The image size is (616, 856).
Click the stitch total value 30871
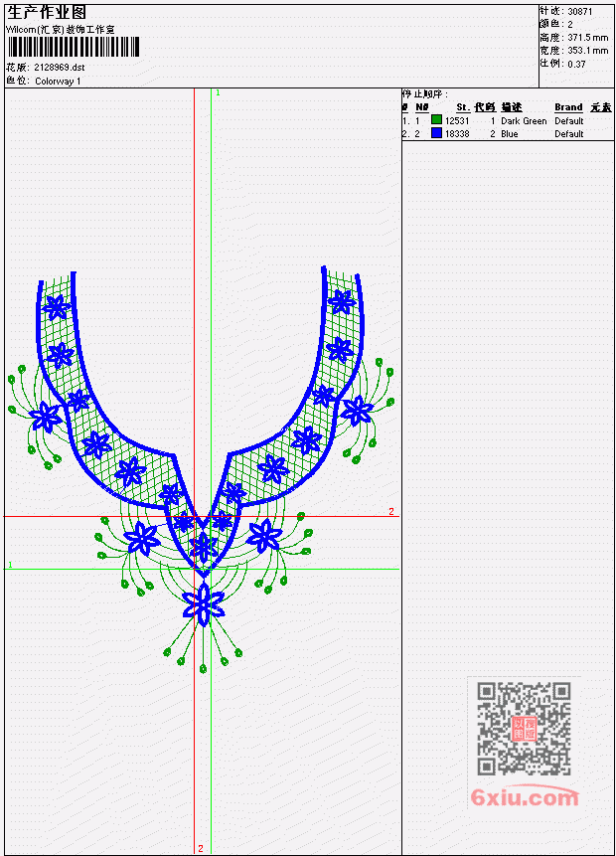coord(579,11)
